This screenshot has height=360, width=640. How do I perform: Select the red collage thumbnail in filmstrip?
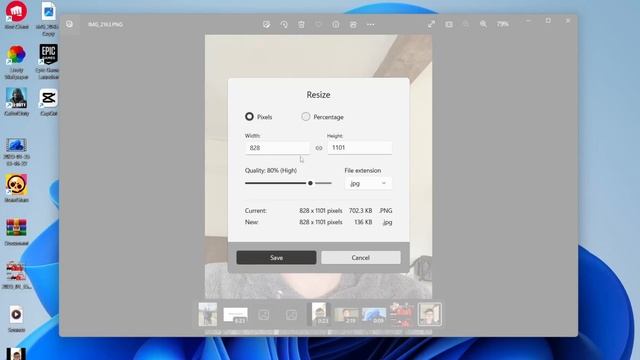402,315
